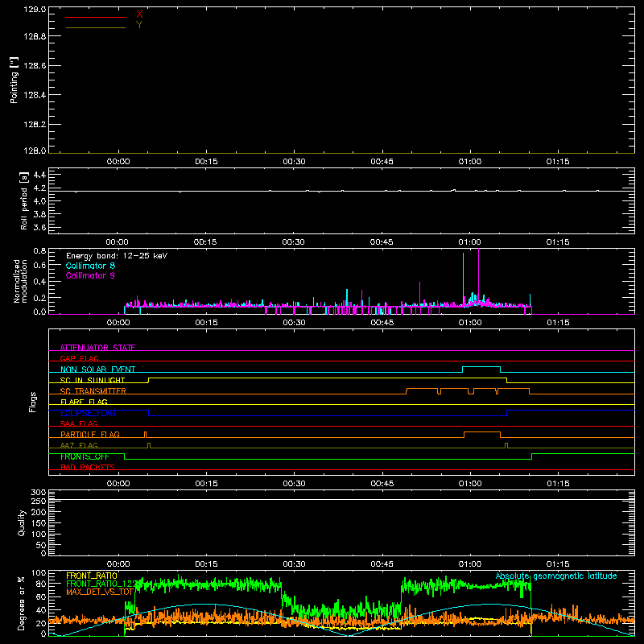This screenshot has height=644, width=644.
Task: Click the FLARE_FLAG label
Action: coord(84,402)
